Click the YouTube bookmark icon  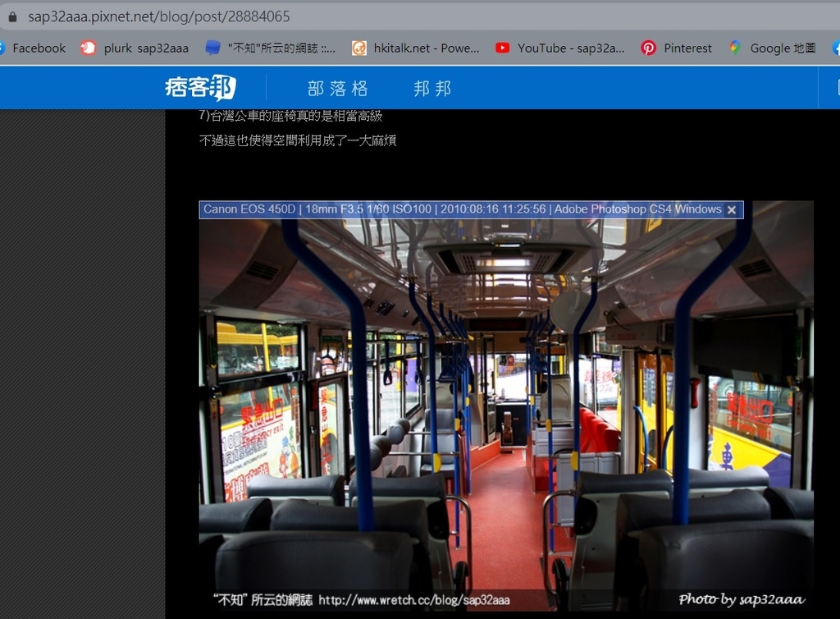click(x=502, y=48)
